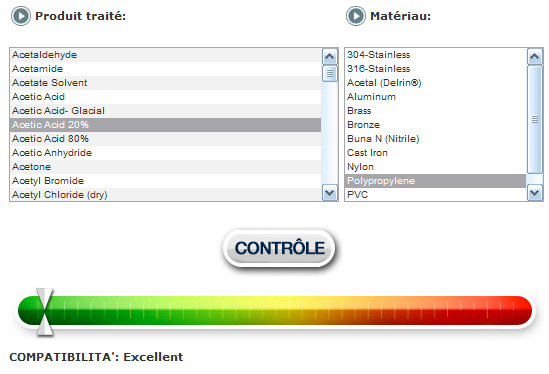Pick Nylon from the material list
549x374 pixels.
coord(436,167)
